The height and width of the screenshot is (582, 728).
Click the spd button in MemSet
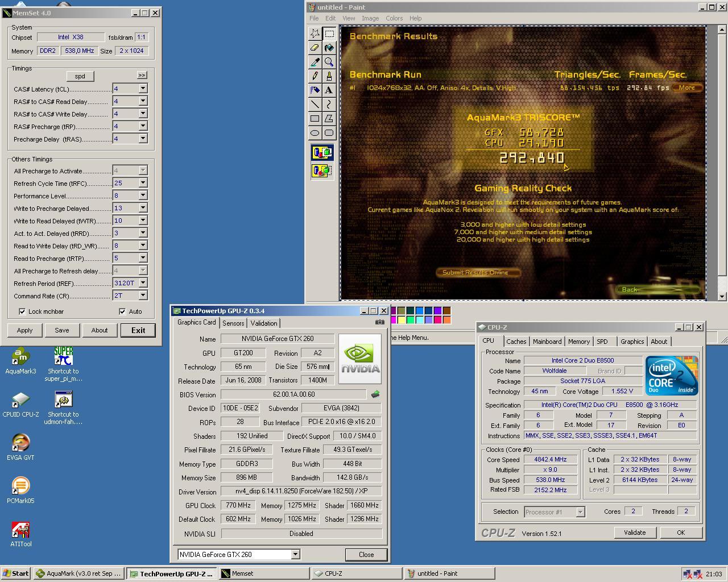[80, 76]
